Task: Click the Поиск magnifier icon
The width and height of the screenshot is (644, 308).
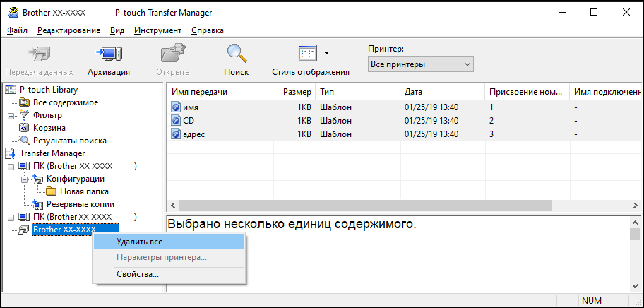Action: [236, 54]
